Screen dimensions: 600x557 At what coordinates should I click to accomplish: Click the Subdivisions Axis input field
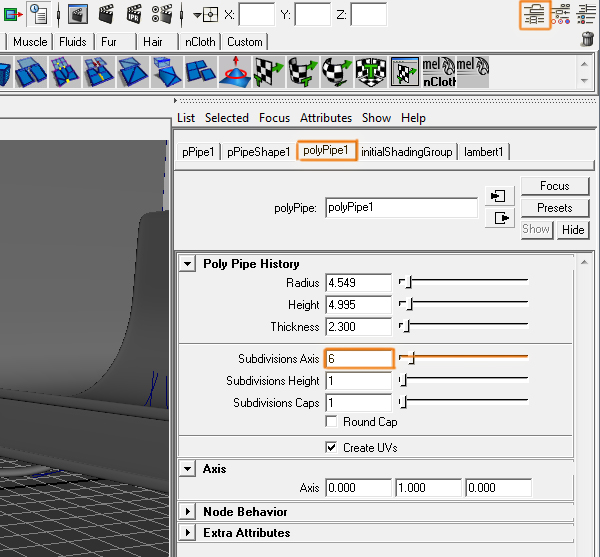coord(358,359)
